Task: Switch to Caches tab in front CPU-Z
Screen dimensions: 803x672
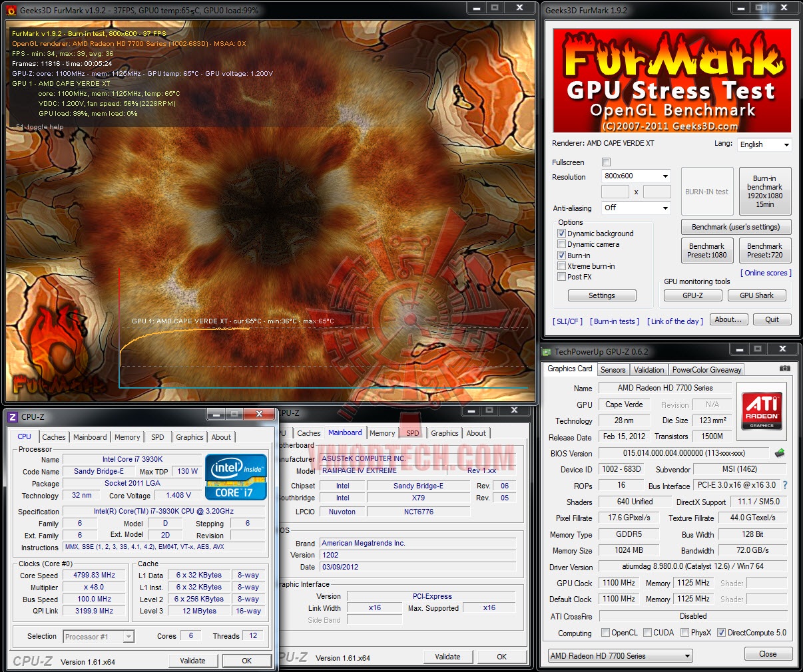Action: (x=54, y=437)
